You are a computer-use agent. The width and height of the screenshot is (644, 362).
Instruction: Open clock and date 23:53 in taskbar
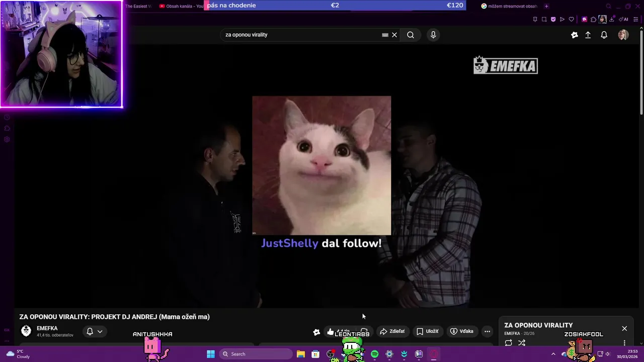pyautogui.click(x=627, y=354)
